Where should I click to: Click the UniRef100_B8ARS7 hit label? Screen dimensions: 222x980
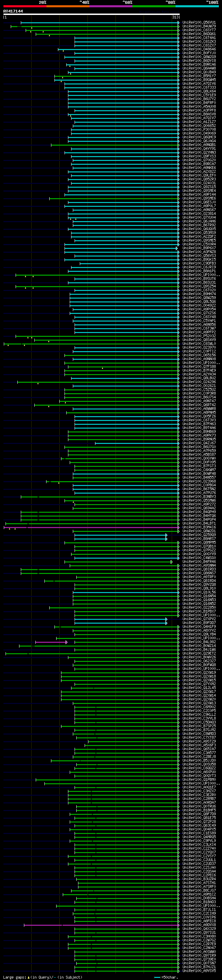[199, 539]
